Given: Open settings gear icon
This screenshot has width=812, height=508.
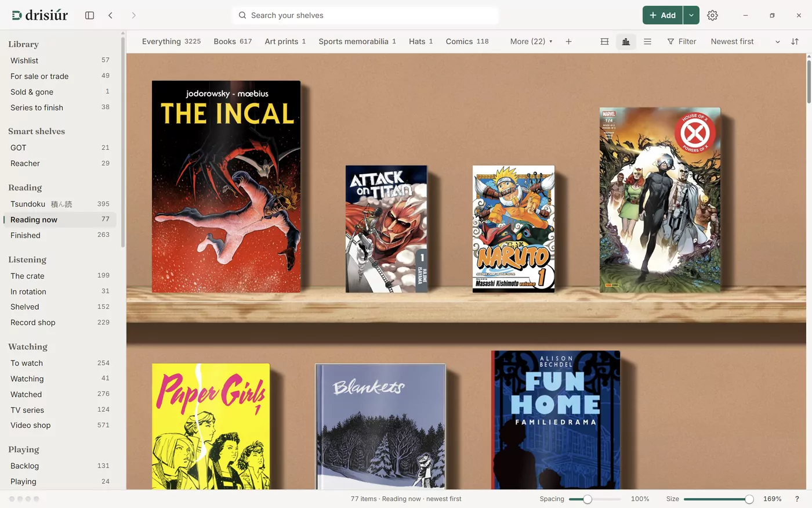Looking at the screenshot, I should pos(712,15).
